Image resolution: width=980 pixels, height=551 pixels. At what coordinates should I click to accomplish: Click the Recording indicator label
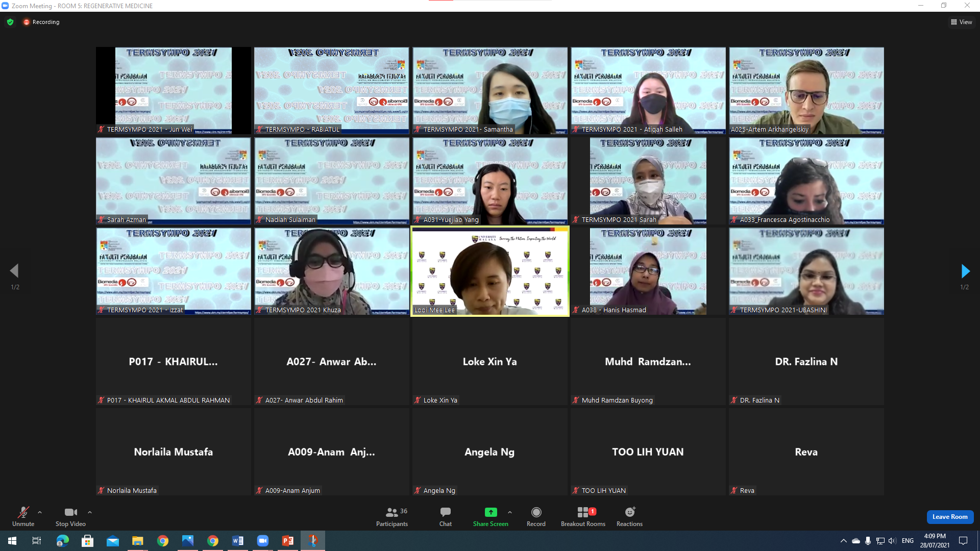click(45, 22)
